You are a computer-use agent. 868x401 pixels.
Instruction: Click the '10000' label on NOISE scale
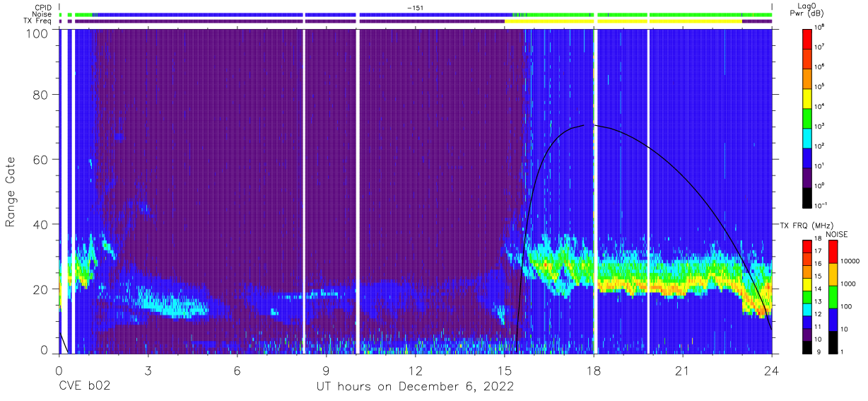850,261
